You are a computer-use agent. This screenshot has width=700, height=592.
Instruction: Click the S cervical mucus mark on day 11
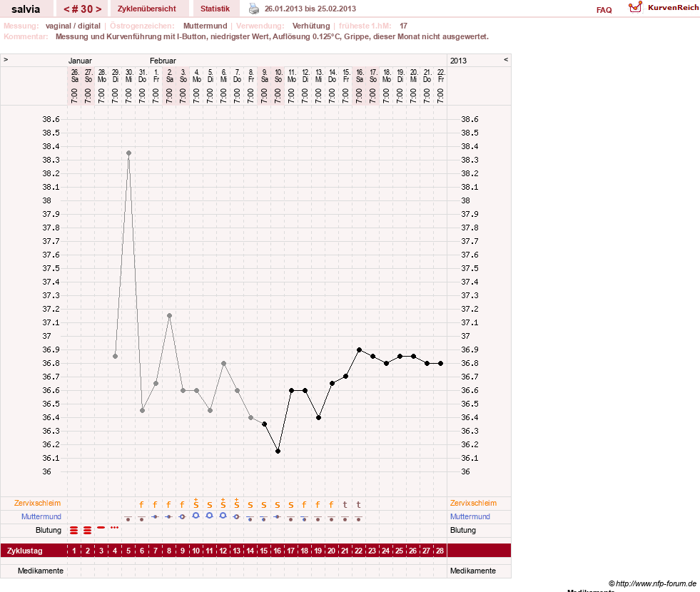coord(209,505)
